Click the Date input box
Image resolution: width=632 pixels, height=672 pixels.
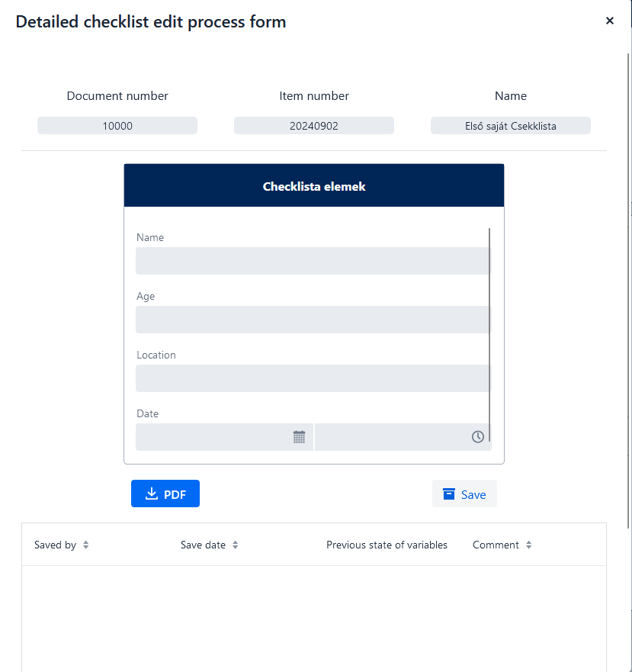coord(225,437)
